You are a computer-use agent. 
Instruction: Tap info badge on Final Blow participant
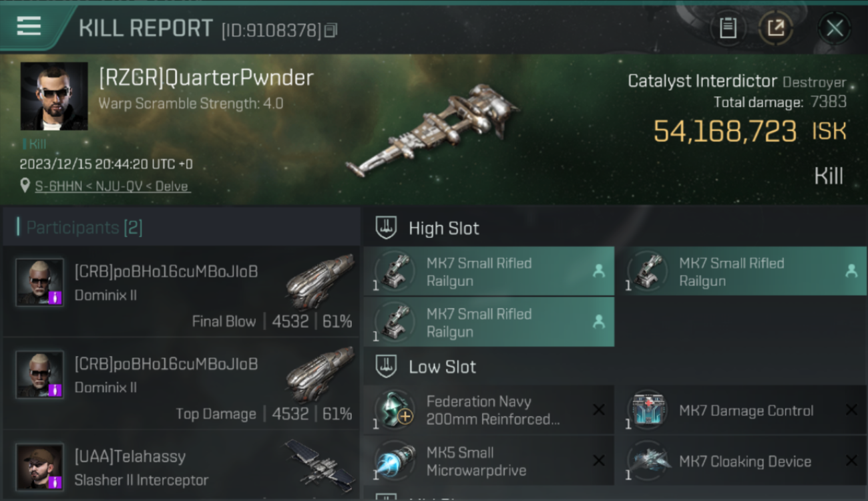pos(55,297)
